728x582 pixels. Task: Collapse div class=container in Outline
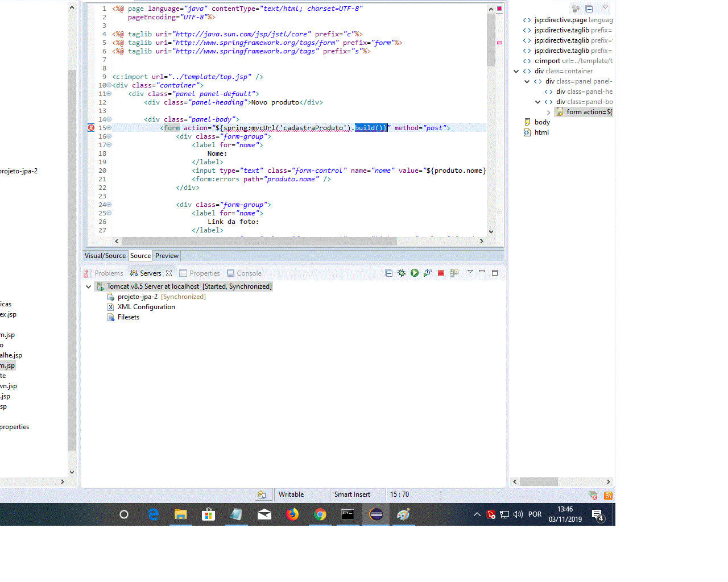coord(516,71)
